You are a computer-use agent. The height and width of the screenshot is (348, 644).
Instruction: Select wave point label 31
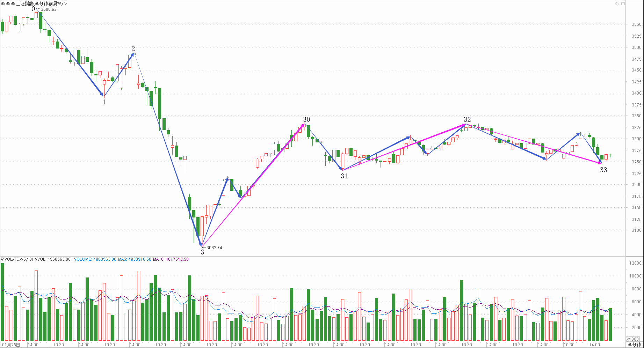pos(344,176)
